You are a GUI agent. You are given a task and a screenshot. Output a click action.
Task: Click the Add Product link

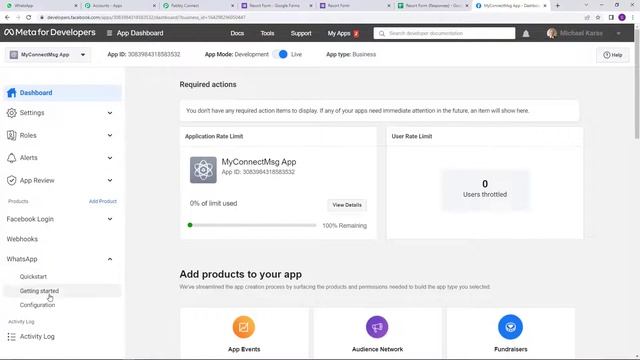(x=103, y=201)
